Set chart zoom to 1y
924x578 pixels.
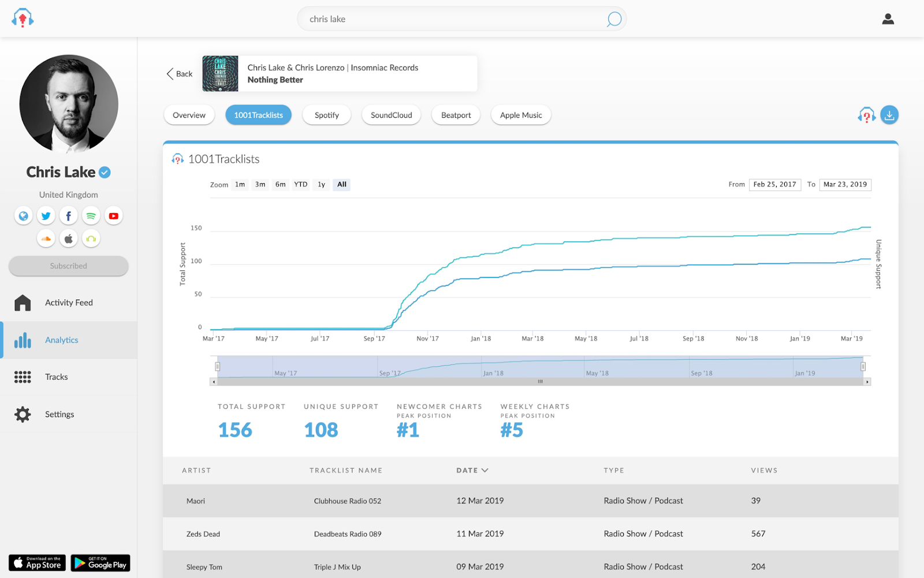click(x=322, y=185)
